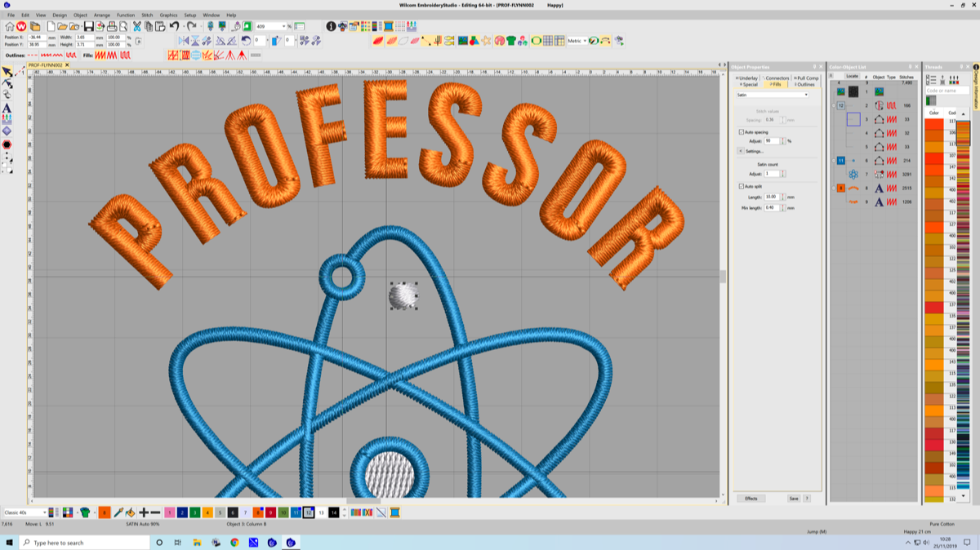Screen dimensions: 980x550
Task: Open the Metric units dropdown
Action: pyautogui.click(x=584, y=40)
